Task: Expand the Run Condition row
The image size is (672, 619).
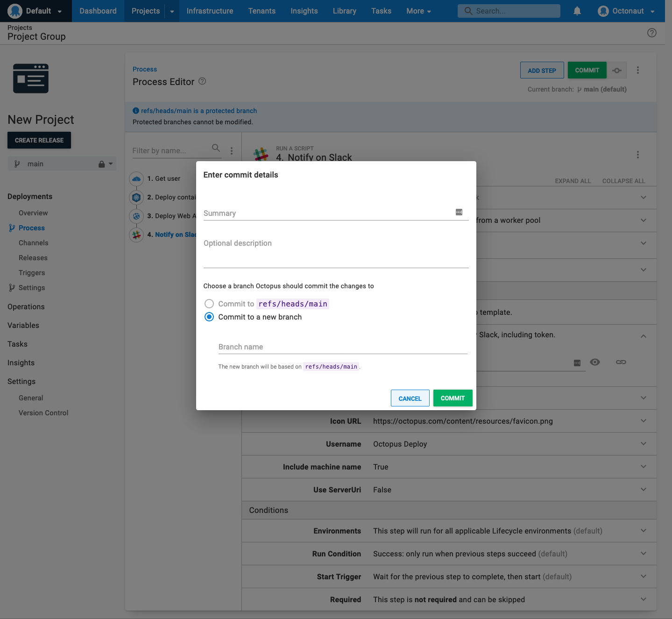Action: (643, 554)
